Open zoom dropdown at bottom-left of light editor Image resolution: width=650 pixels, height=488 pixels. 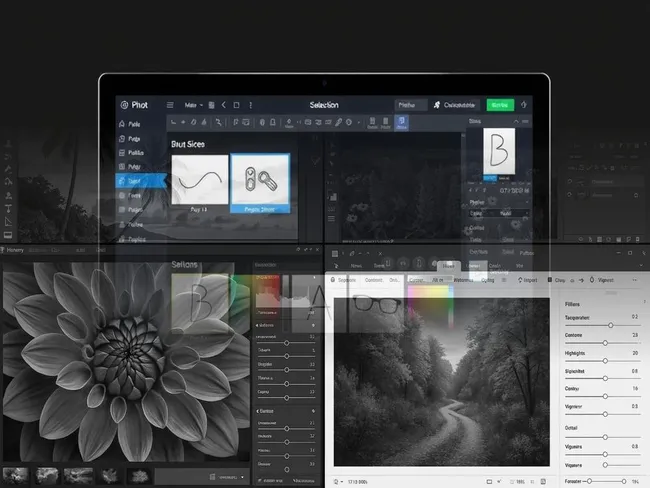click(x=338, y=481)
